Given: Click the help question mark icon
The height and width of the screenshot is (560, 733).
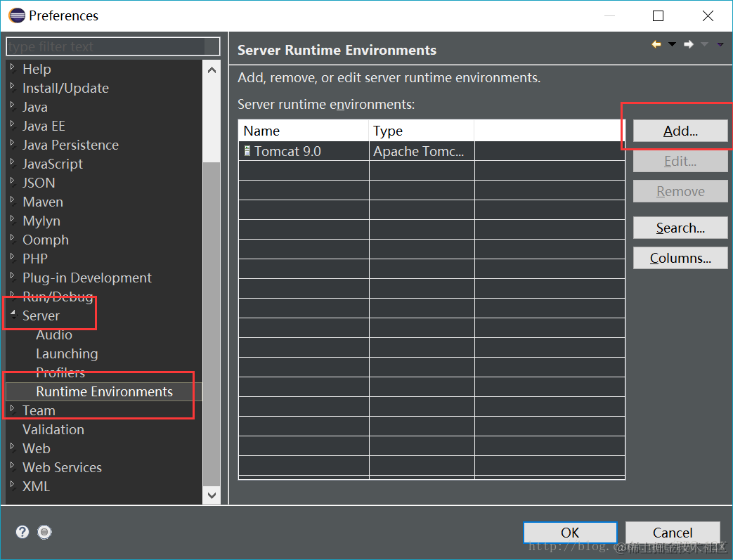Looking at the screenshot, I should [x=22, y=532].
